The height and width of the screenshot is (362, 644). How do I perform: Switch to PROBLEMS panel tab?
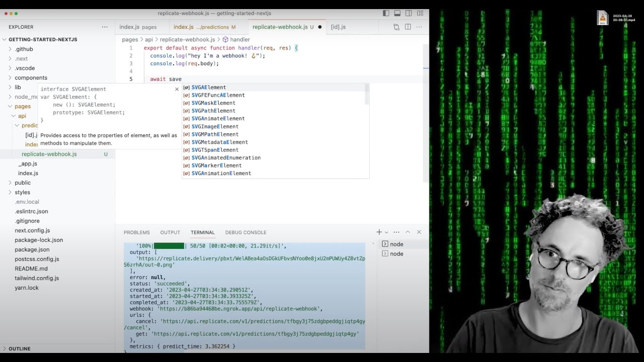pyautogui.click(x=137, y=232)
